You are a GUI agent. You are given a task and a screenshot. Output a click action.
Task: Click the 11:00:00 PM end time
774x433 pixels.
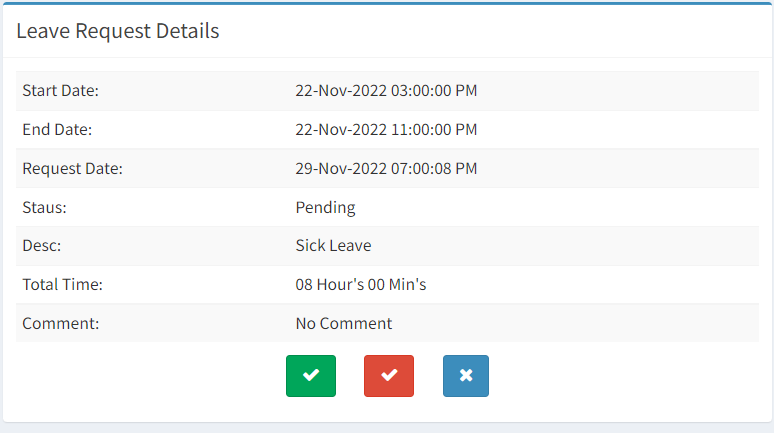click(434, 130)
